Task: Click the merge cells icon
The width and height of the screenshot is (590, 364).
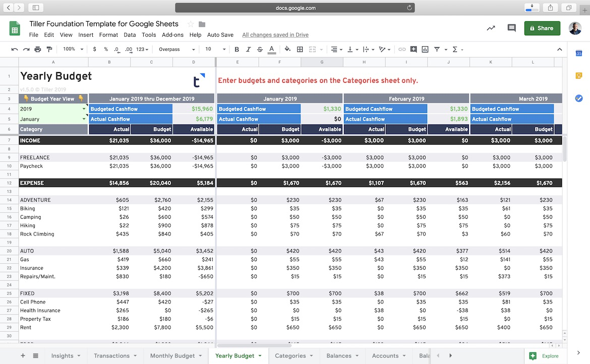Action: 312,49
